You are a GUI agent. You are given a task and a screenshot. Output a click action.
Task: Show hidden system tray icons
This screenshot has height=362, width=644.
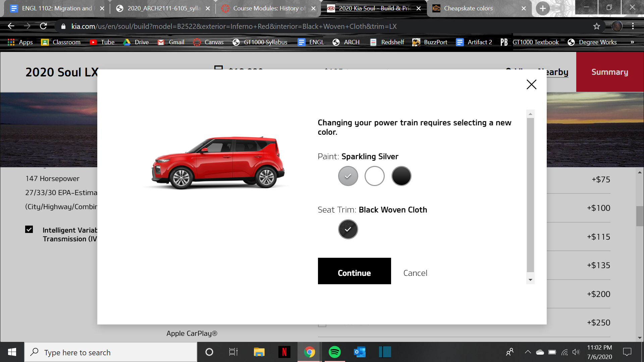528,352
